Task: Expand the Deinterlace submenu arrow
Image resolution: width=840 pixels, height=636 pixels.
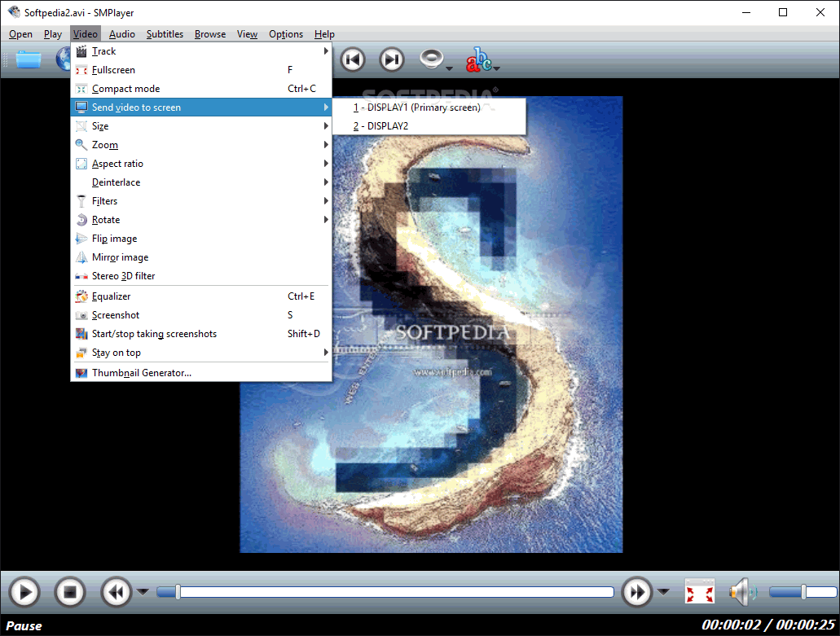Action: (x=326, y=182)
